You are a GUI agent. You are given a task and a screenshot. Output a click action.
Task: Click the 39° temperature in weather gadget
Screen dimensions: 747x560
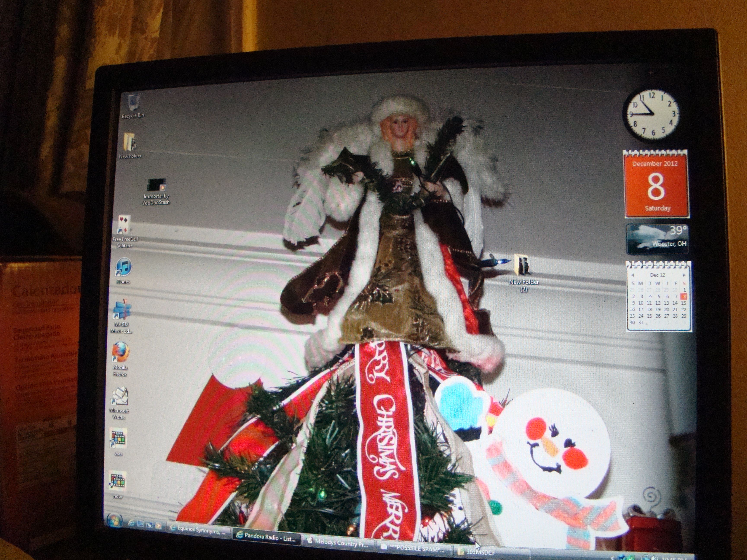678,230
